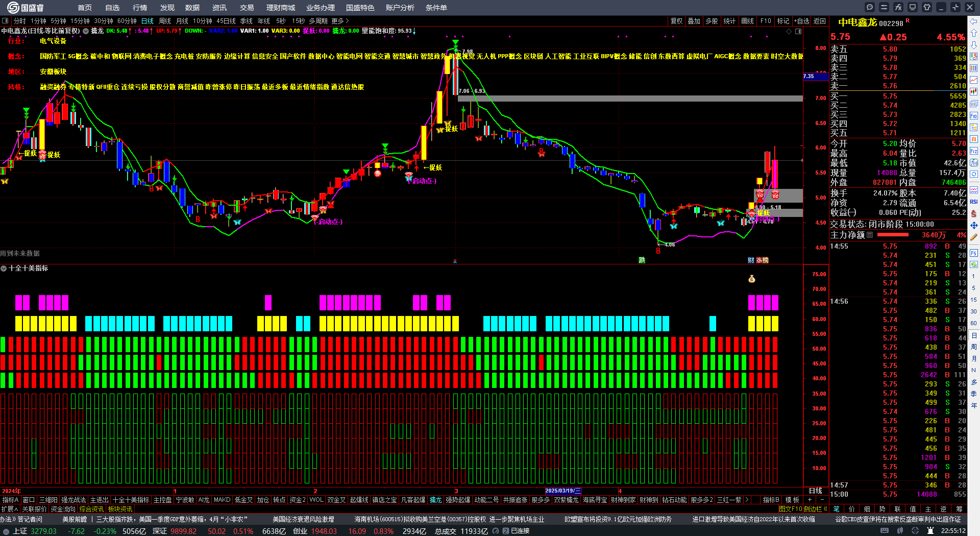Click the panel layout icon left of 分时
Image resolution: width=980 pixels, height=536 pixels.
[x=5, y=21]
